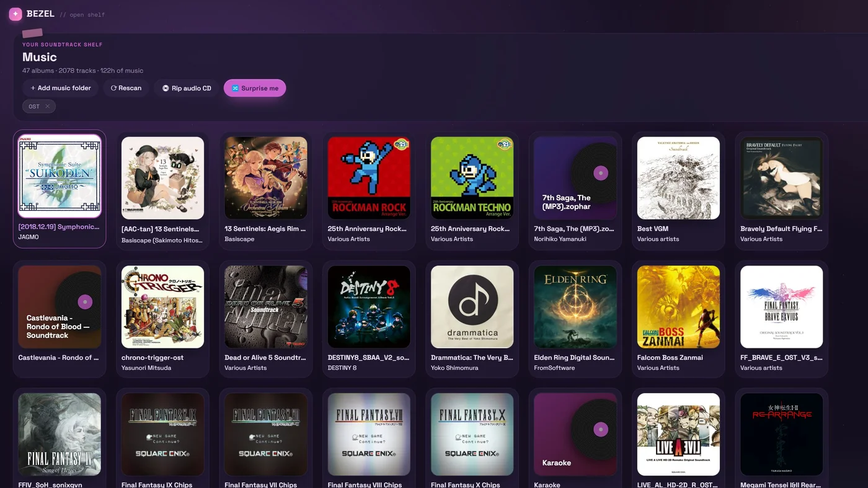Screen dimensions: 868x488
Task: Select the Karaoke vinyl placeholder cover
Action: (575, 434)
